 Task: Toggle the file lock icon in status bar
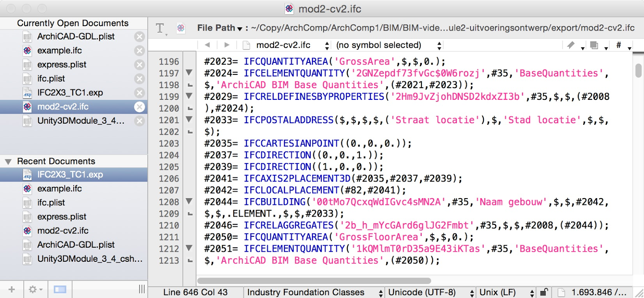point(543,292)
